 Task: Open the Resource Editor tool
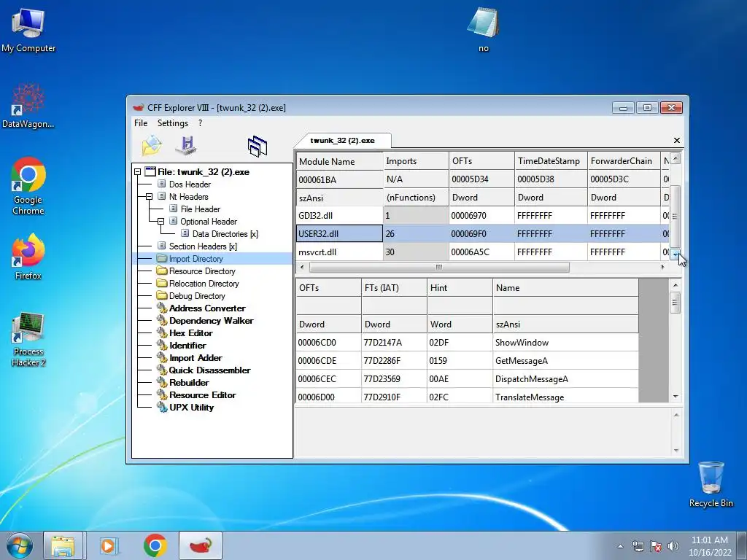point(203,394)
